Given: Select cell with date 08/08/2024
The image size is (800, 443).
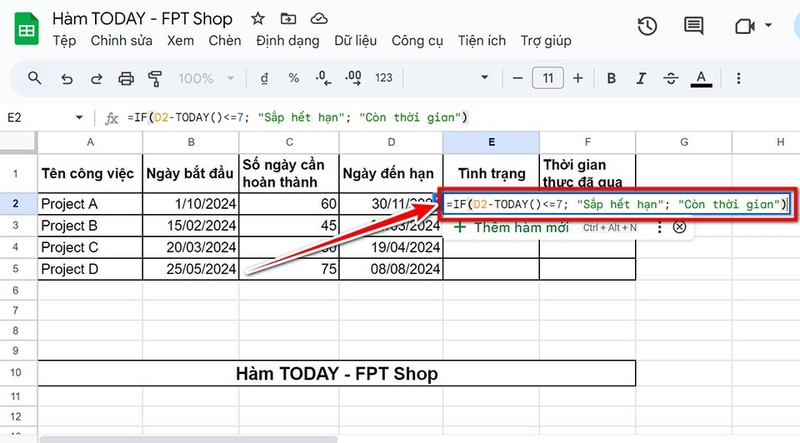Looking at the screenshot, I should click(391, 269).
